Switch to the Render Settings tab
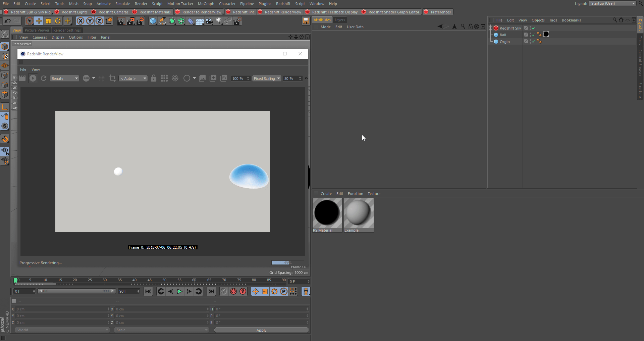Screen dimensions: 644x341 pyautogui.click(x=67, y=30)
